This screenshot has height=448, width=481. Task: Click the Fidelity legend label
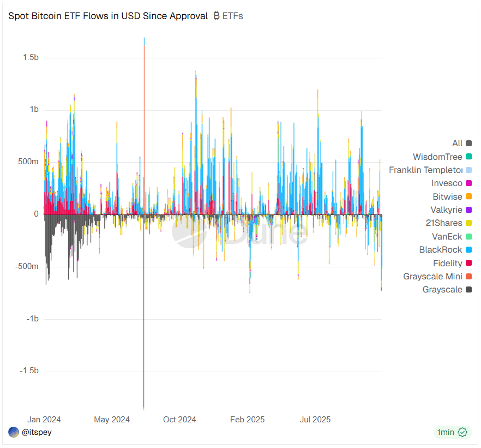click(448, 263)
